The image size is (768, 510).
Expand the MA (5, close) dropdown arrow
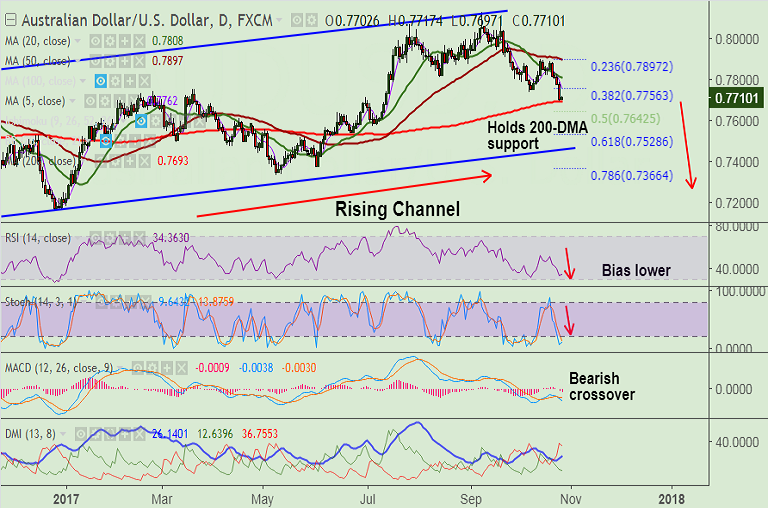pos(72,101)
